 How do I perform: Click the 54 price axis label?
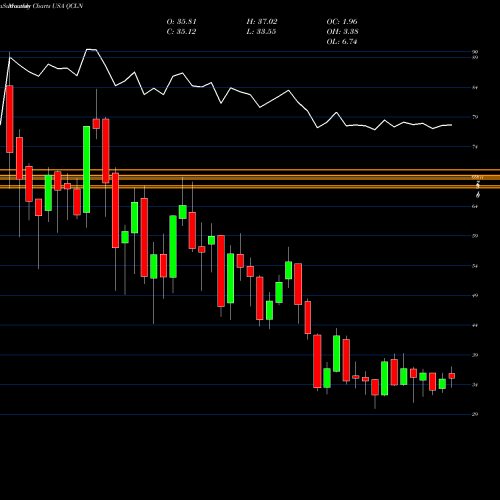[x=475, y=266]
